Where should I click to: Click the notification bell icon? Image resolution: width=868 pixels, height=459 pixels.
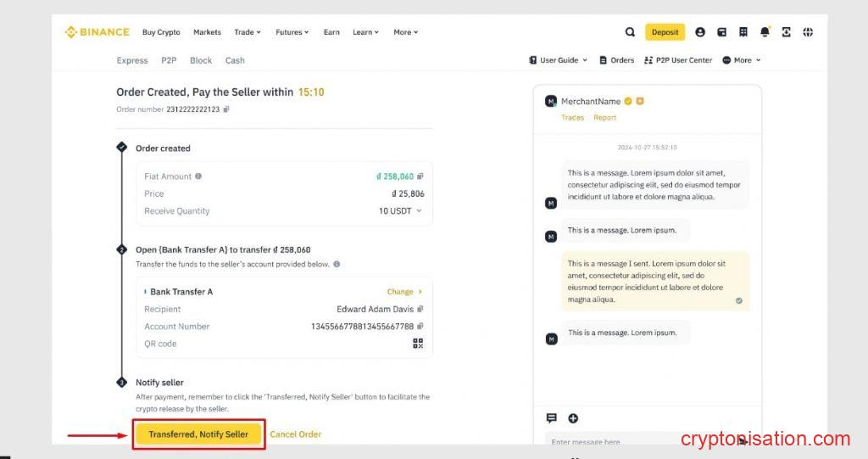click(x=765, y=32)
